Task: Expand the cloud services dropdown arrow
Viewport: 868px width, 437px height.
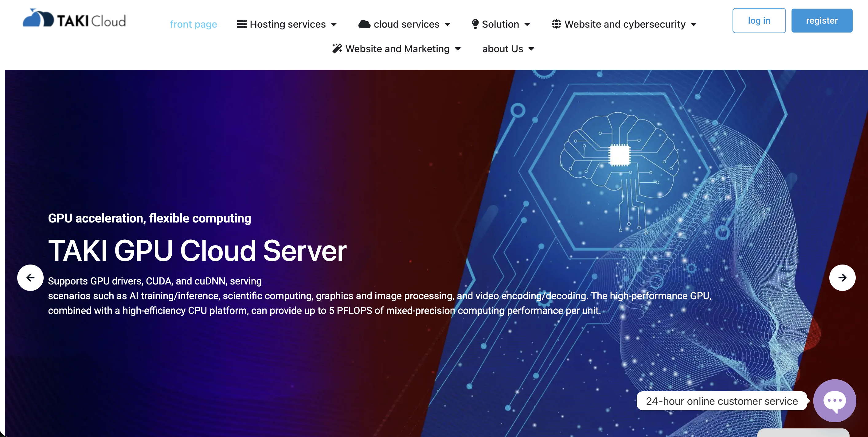Action: 448,25
